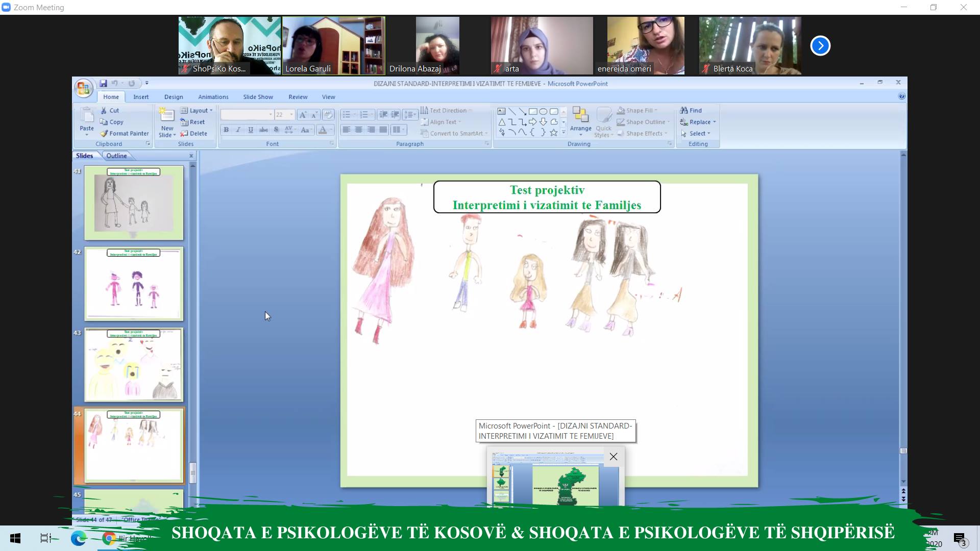Toggle Text Shadow formatting
This screenshot has height=551, width=980.
point(276,130)
